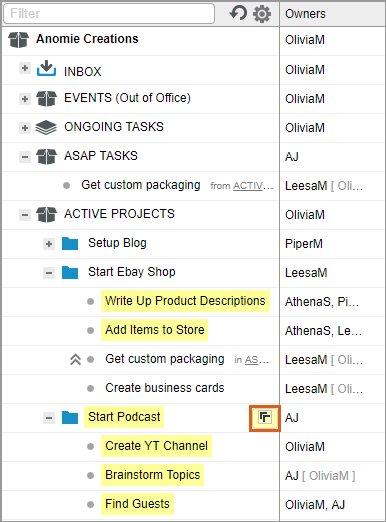Screen dimensions: 386x522
Task: Click the Anomie Creations package icon
Action: point(18,39)
